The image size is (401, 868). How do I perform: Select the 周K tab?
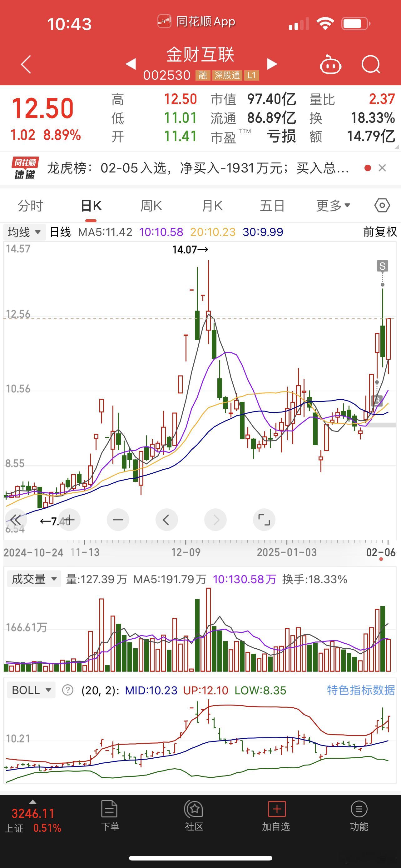tap(151, 206)
